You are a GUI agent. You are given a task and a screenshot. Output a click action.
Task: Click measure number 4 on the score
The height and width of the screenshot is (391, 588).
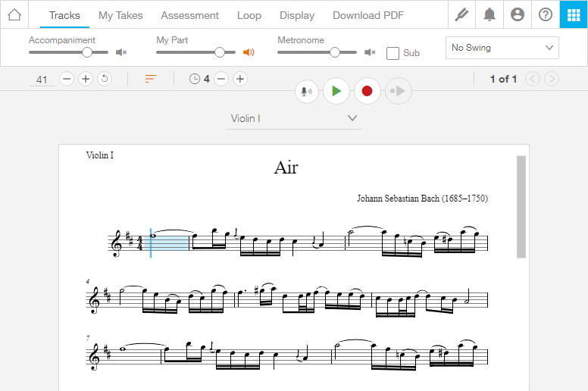88,281
